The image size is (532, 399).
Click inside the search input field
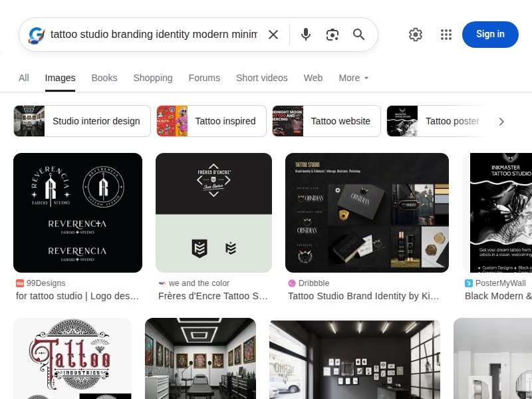click(x=153, y=35)
